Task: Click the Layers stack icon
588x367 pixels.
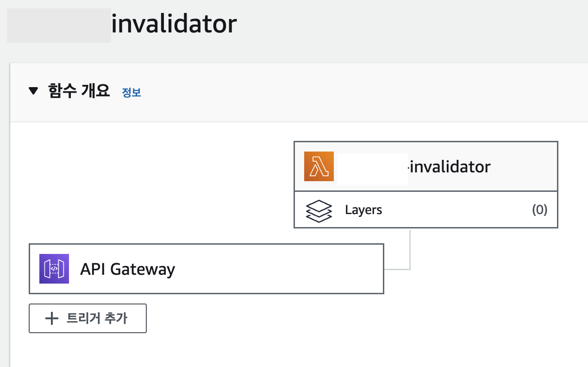Action: point(319,210)
